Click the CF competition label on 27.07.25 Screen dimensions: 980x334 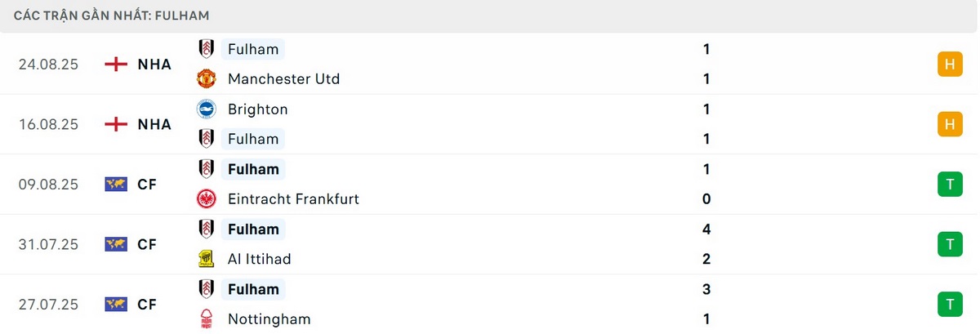[x=147, y=305]
